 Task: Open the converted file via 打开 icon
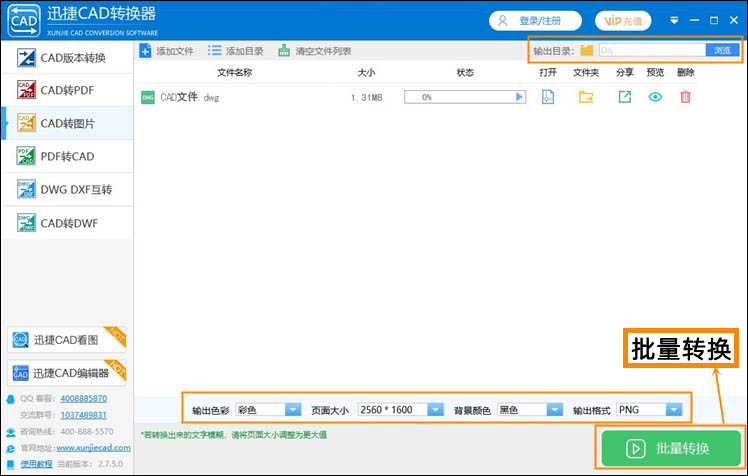coord(548,97)
